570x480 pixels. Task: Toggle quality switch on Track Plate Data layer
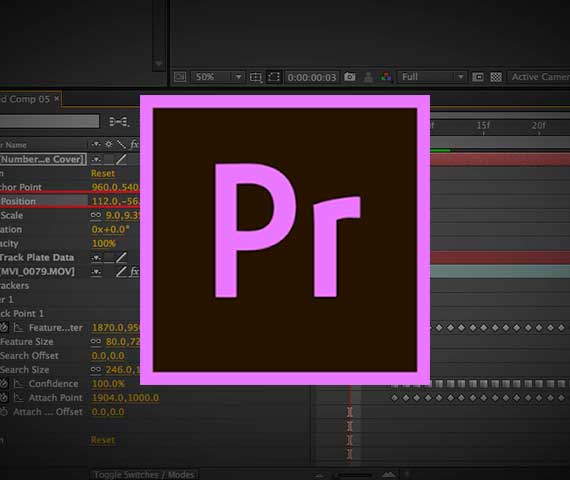click(121, 257)
